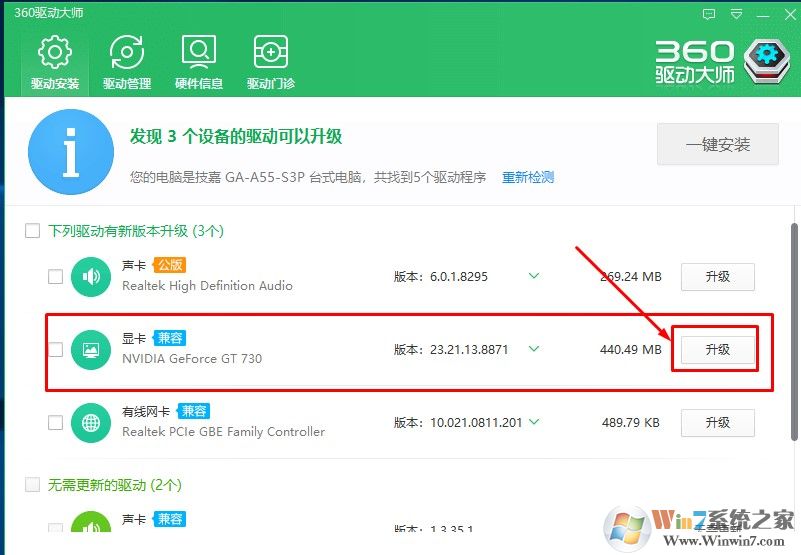Click the 重新检测 link
Screen dimensions: 801x555
tap(528, 177)
